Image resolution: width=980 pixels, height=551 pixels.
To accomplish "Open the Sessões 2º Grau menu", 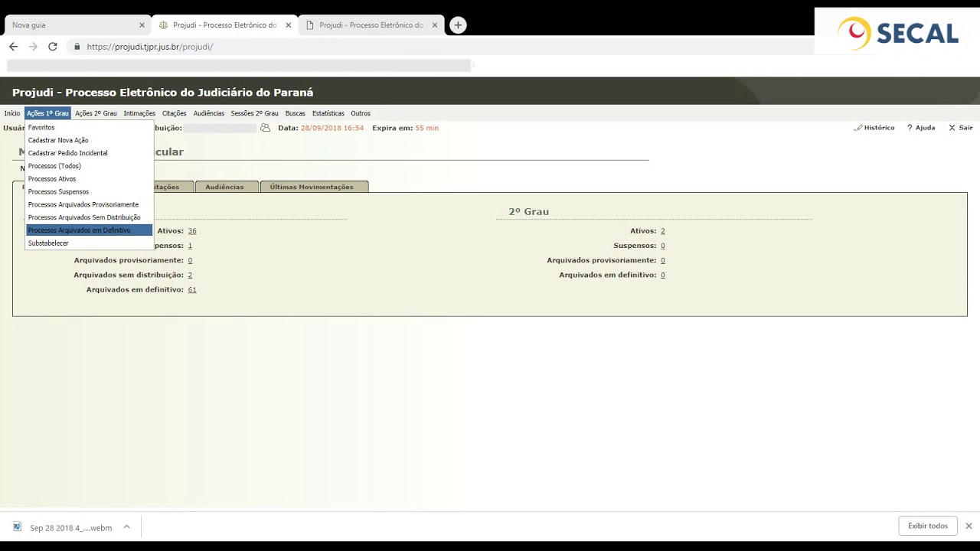I will 255,113.
